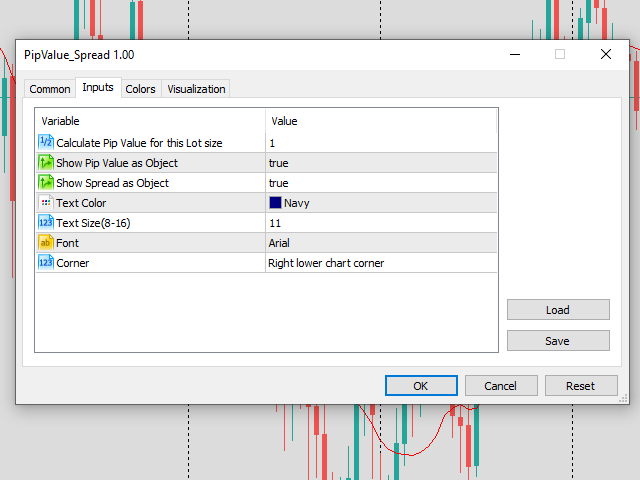
Task: Edit the Text Size value 11
Action: 381,223
